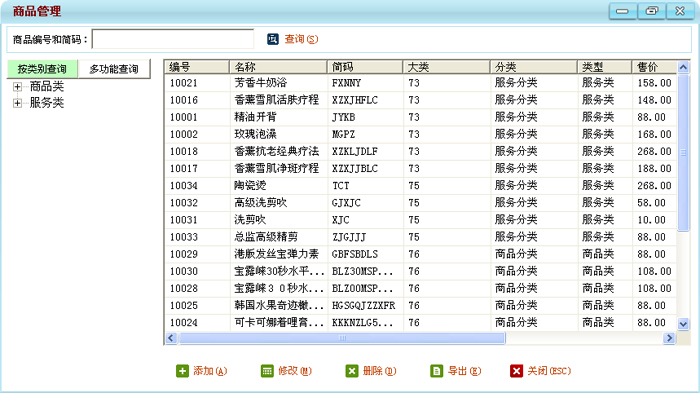Close the 商品管理 window via title bar X
This screenshot has height=393, width=700.
click(x=680, y=11)
